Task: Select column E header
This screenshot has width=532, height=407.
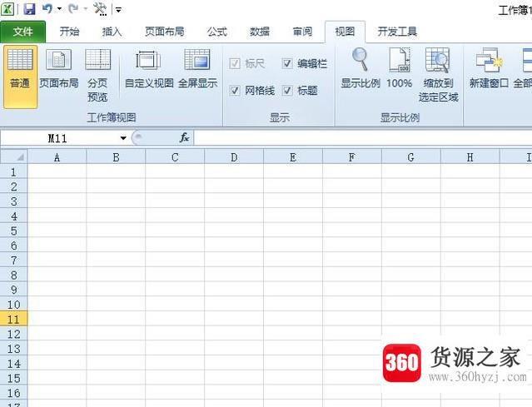Action: (293, 157)
